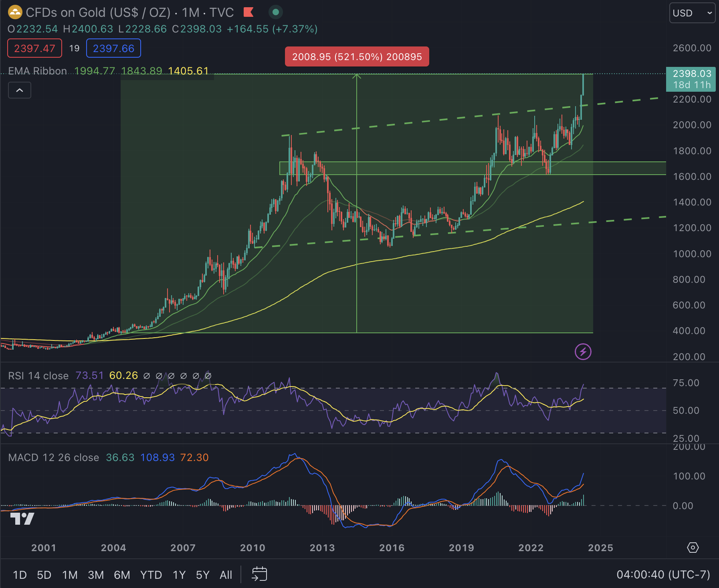Select the 1Y time range
This screenshot has width=719, height=588.
tap(179, 575)
